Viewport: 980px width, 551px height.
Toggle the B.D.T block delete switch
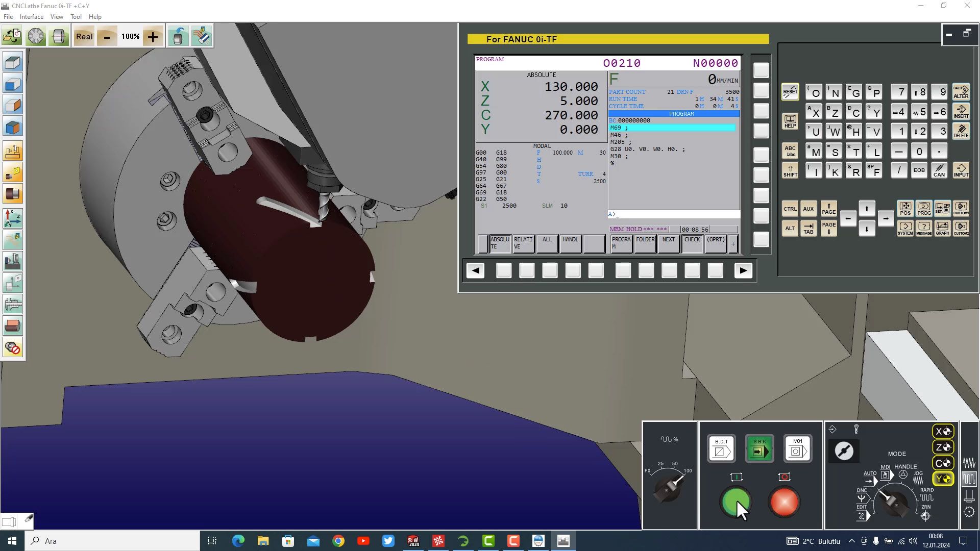pos(721,448)
